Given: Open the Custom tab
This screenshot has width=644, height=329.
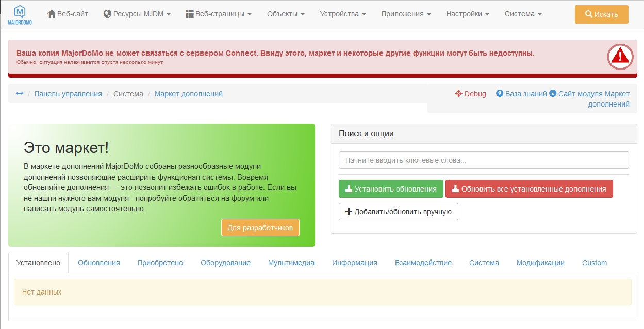Looking at the screenshot, I should pyautogui.click(x=594, y=263).
